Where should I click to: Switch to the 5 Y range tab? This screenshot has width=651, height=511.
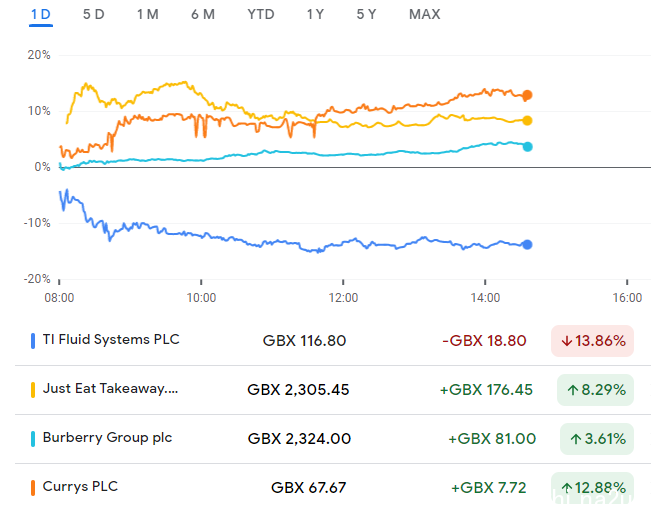[366, 15]
